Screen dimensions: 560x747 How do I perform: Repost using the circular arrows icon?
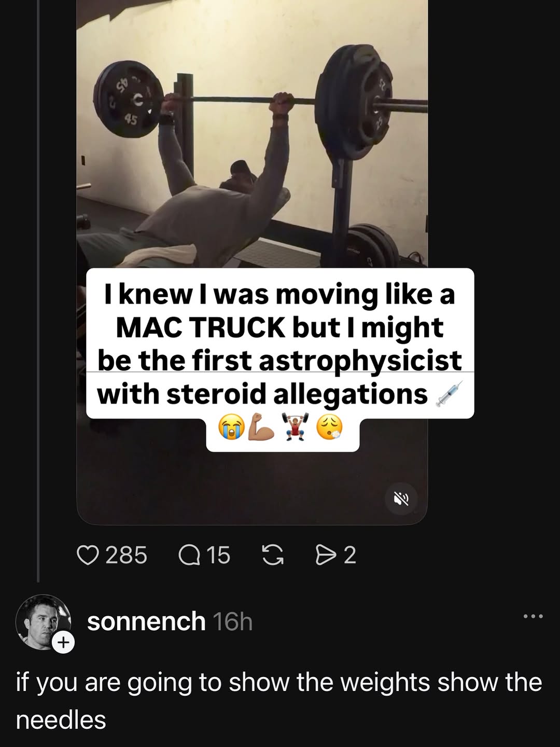(273, 555)
